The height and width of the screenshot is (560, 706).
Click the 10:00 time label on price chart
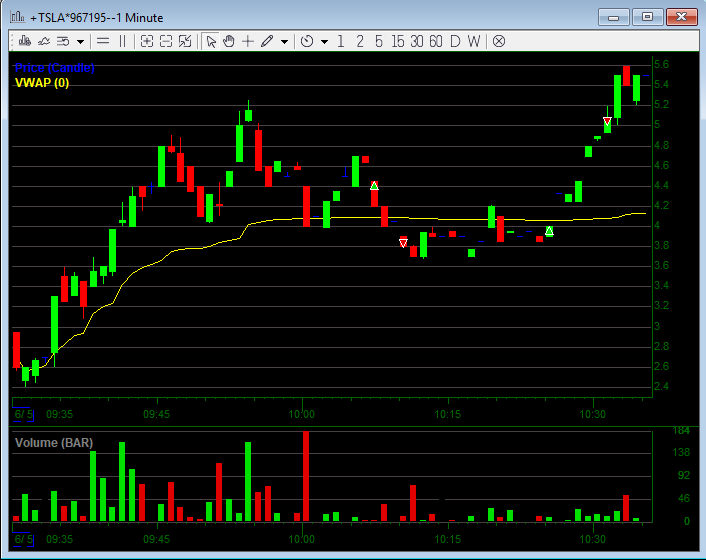point(302,414)
